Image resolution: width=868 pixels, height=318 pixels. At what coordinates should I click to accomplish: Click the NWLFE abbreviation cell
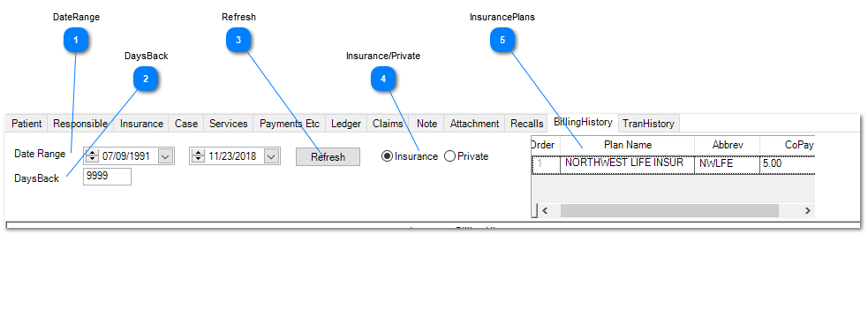click(728, 164)
